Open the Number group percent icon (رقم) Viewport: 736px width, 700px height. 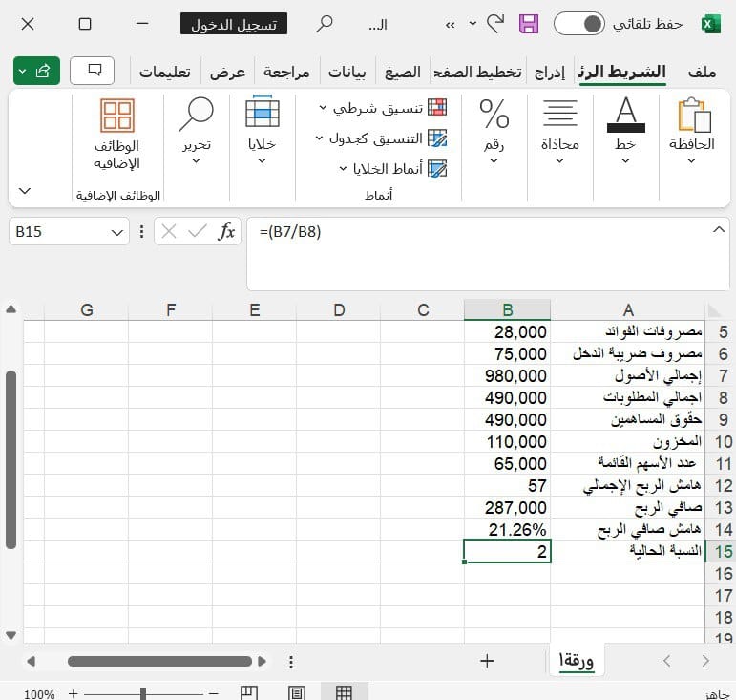(494, 131)
